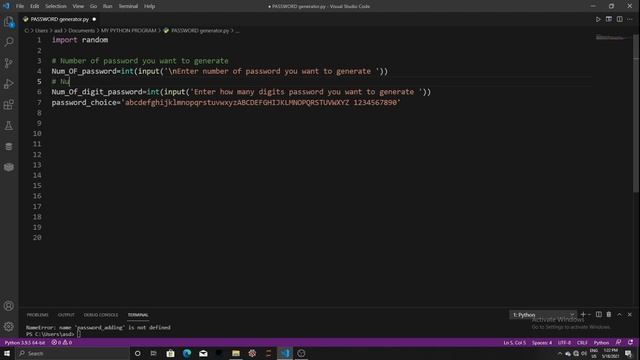The width and height of the screenshot is (640, 360).
Task: Open the Testing flask icon view
Action: click(x=9, y=126)
